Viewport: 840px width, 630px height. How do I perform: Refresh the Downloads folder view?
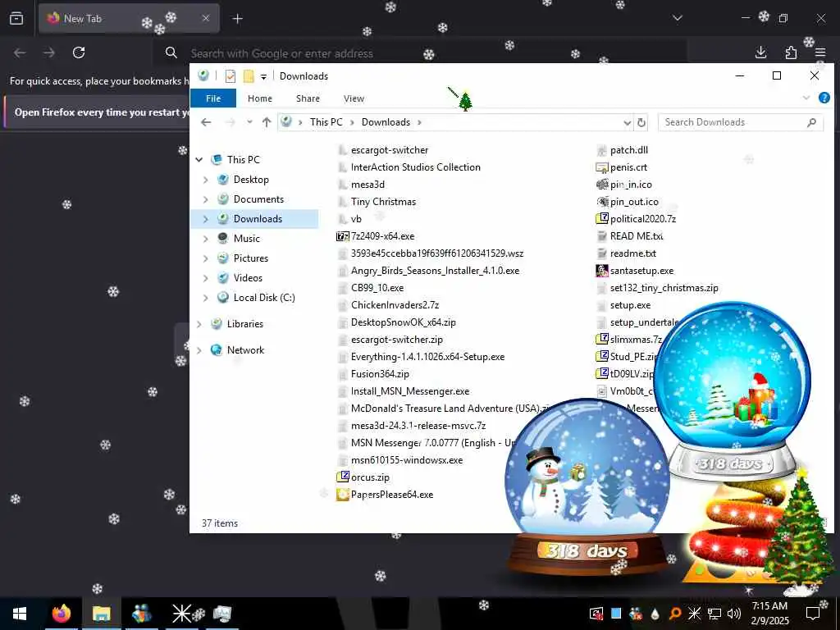point(641,123)
